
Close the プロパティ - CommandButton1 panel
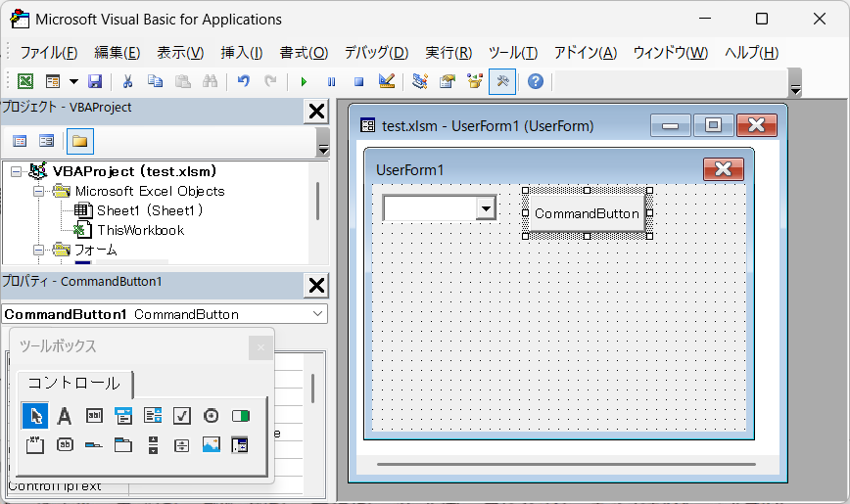click(316, 285)
